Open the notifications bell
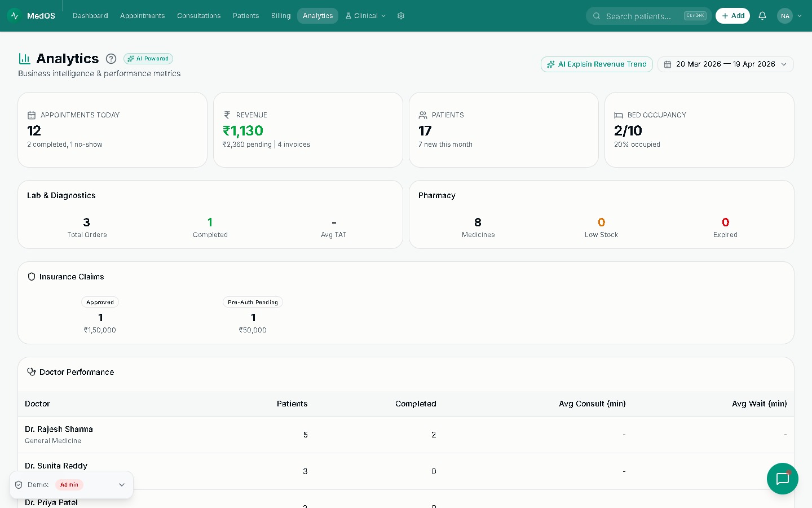 tap(762, 16)
